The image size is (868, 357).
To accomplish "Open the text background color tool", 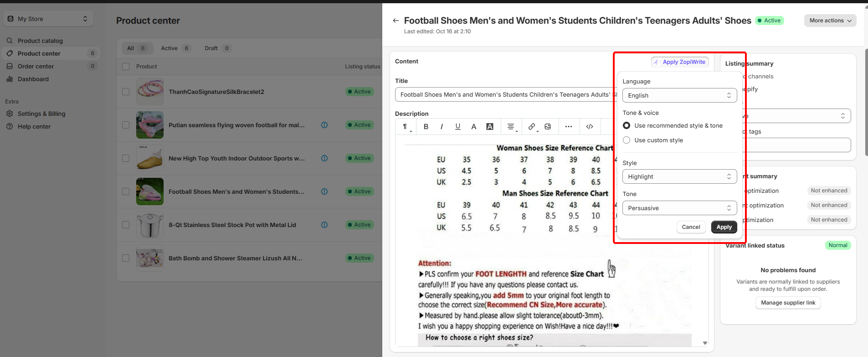I will [x=490, y=127].
